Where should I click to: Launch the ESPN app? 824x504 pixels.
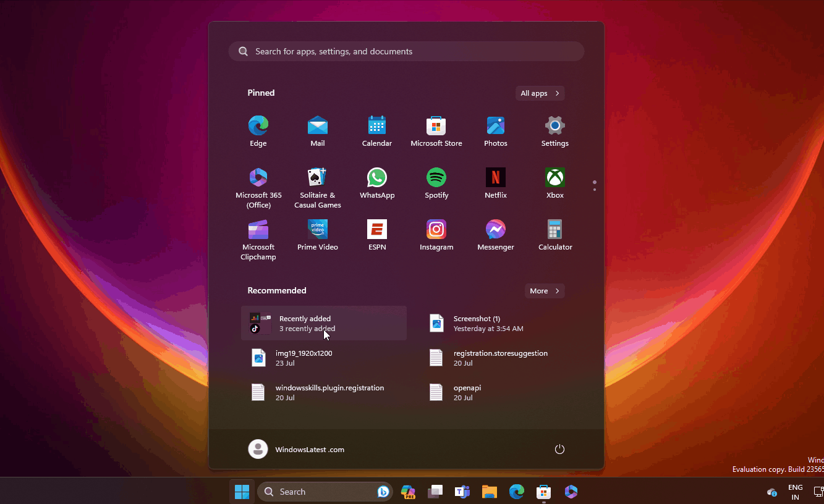click(377, 235)
